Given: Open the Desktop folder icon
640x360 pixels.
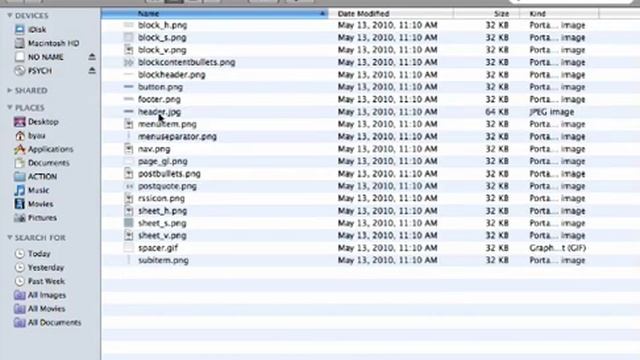Looking at the screenshot, I should (x=19, y=122).
